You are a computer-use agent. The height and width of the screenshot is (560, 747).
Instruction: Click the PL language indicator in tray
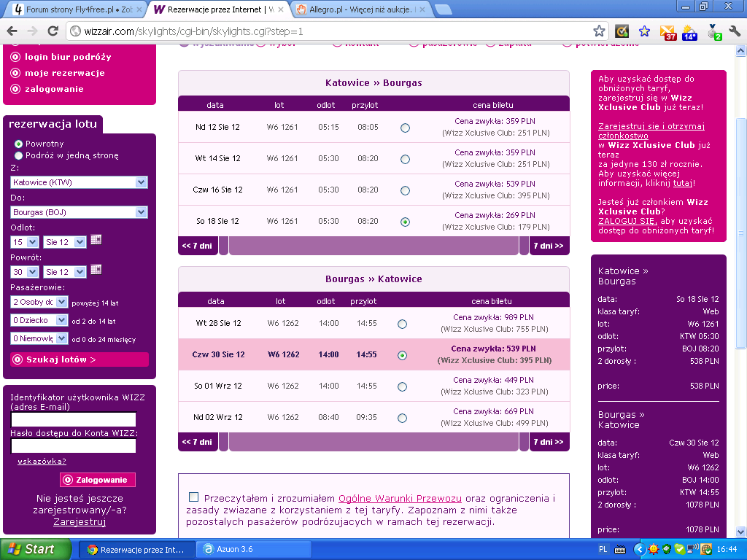pyautogui.click(x=603, y=549)
